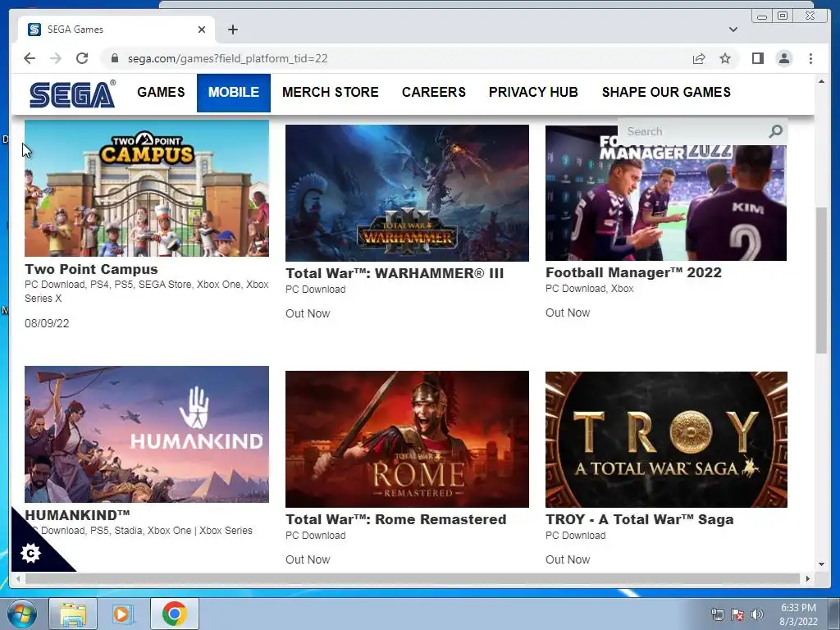
Task: Open the Chrome profile avatar
Action: (783, 58)
